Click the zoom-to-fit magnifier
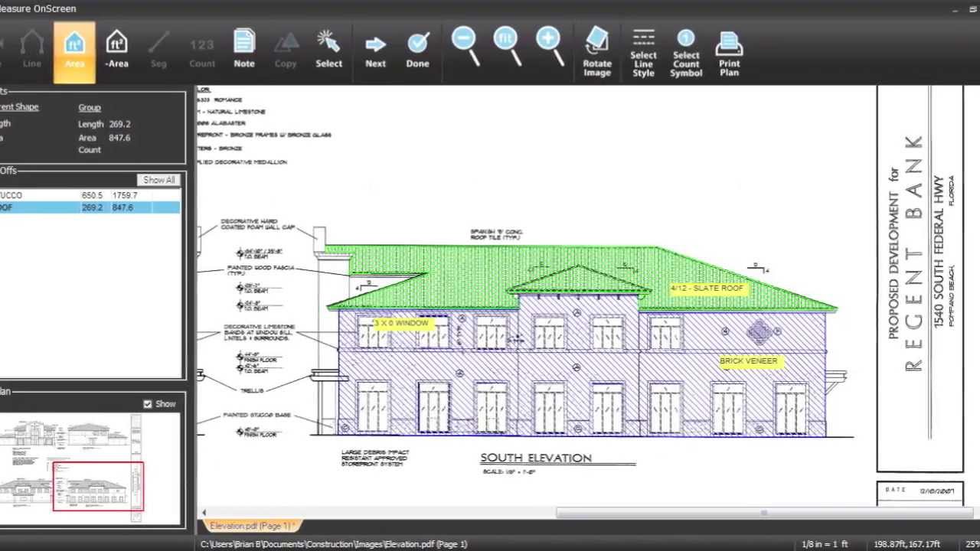The width and height of the screenshot is (980, 551). click(x=508, y=45)
